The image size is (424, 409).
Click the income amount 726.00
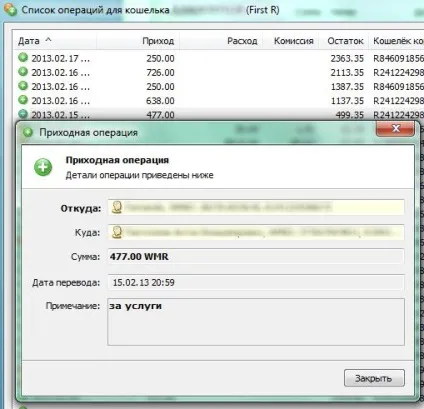tap(160, 72)
